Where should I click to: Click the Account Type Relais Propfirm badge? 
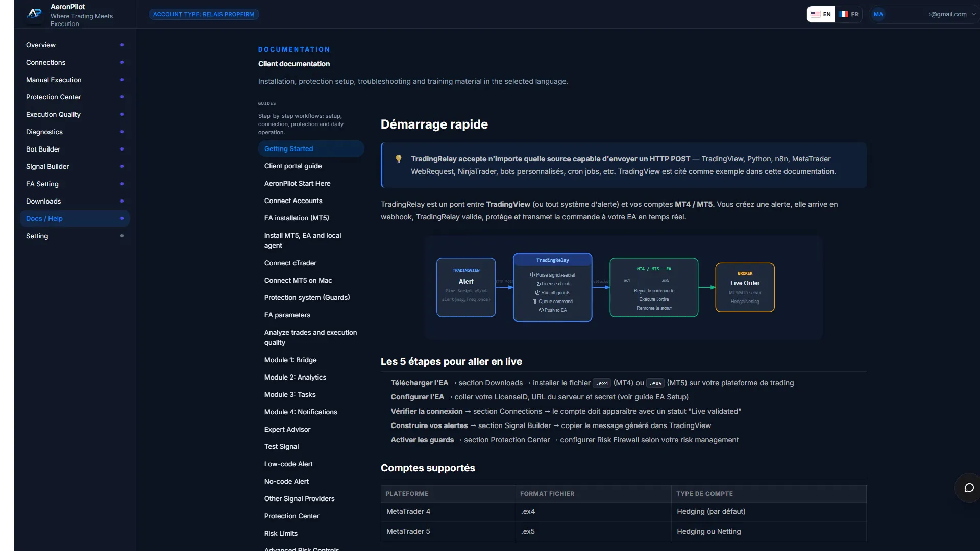pyautogui.click(x=204, y=14)
